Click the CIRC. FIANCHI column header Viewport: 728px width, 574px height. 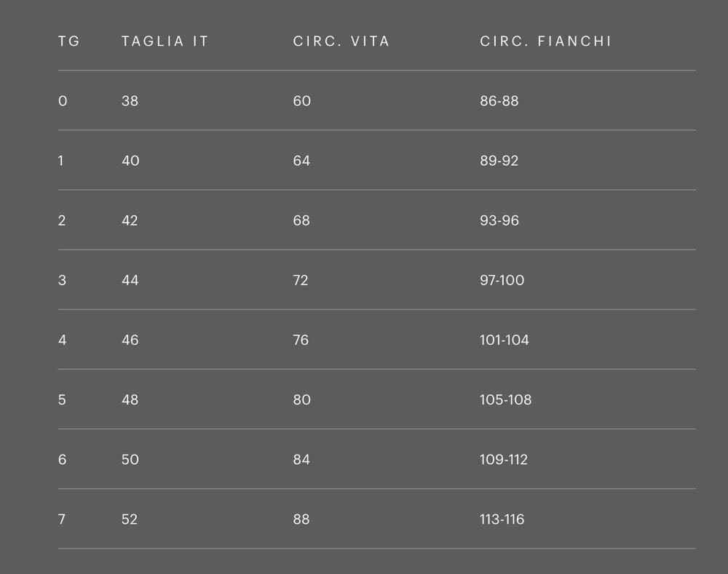(545, 41)
